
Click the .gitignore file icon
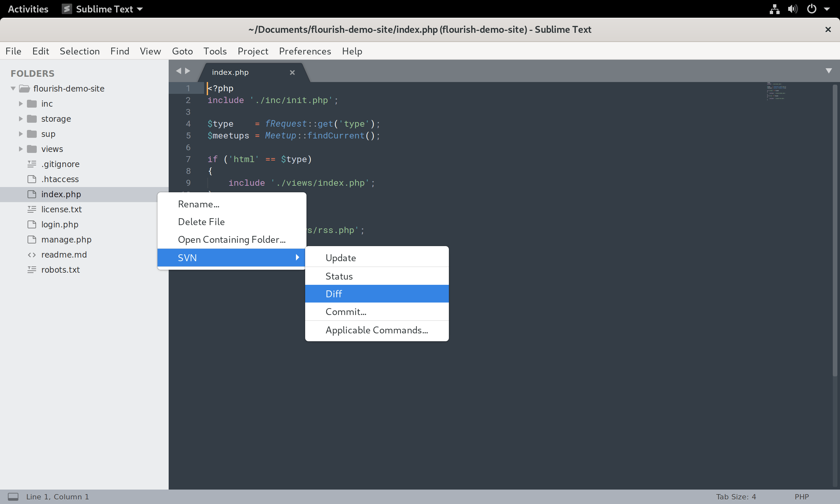(31, 164)
